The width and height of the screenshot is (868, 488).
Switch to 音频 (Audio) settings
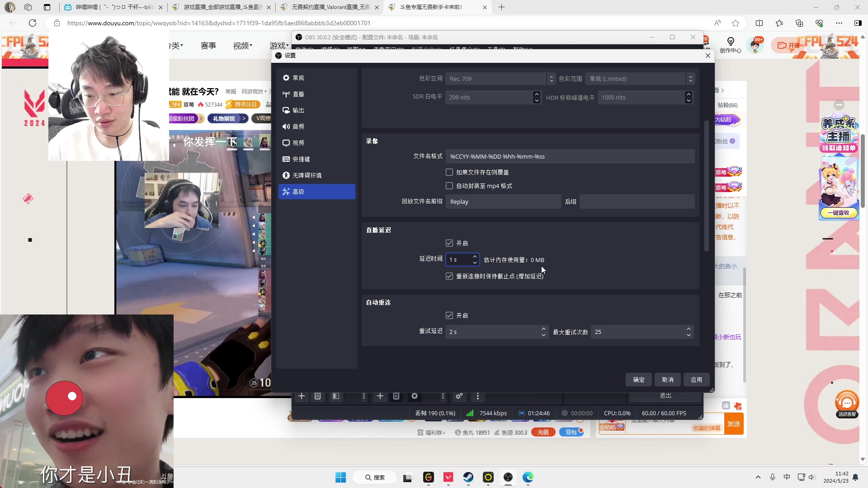298,126
